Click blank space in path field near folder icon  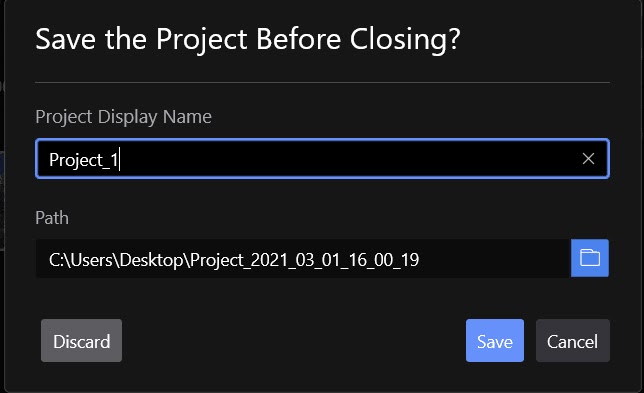tap(493, 258)
